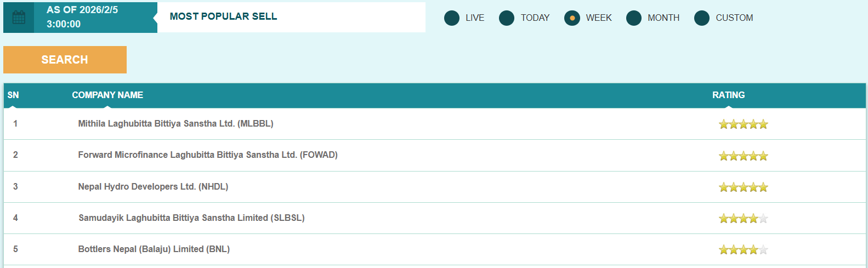Click the star rating for NHDL
The height and width of the screenshot is (268, 868).
[743, 187]
